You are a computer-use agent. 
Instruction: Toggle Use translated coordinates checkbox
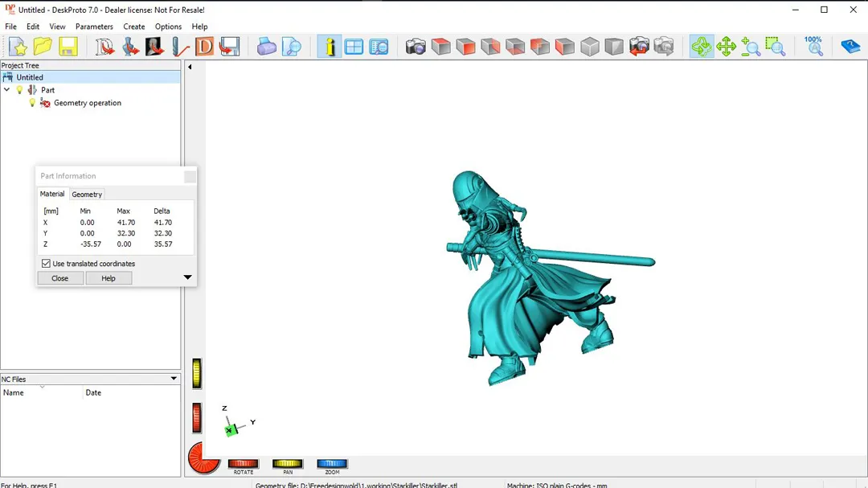(46, 264)
